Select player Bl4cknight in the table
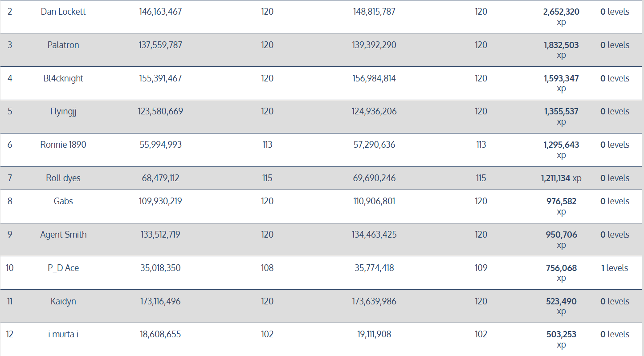The width and height of the screenshot is (644, 356). (x=63, y=79)
